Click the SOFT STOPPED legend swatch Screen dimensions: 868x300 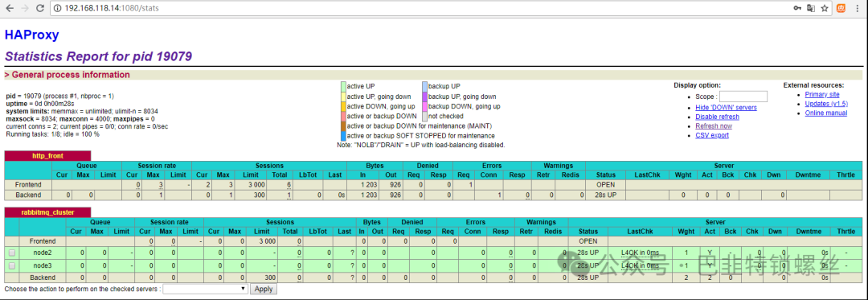pyautogui.click(x=343, y=136)
